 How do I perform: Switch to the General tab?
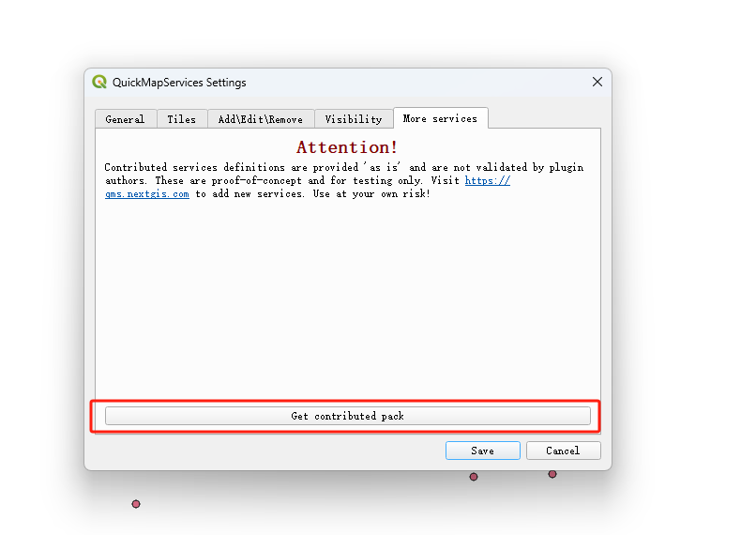point(125,119)
